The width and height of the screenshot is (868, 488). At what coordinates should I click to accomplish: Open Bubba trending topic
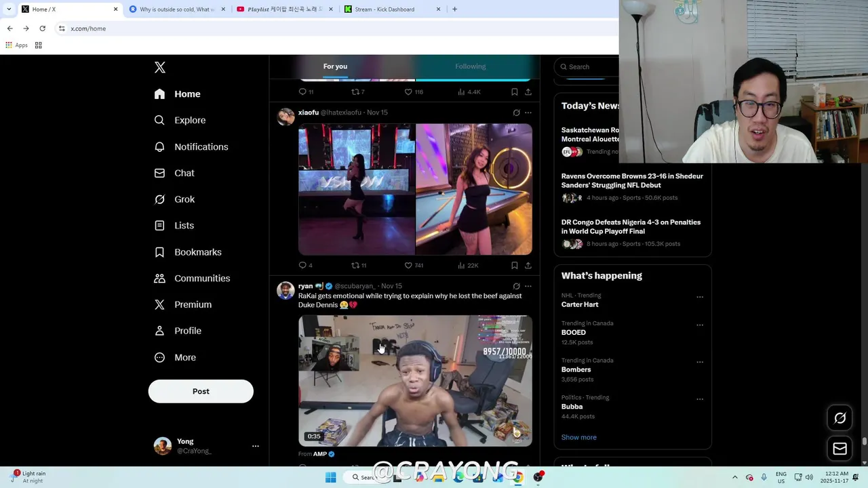[572, 407]
